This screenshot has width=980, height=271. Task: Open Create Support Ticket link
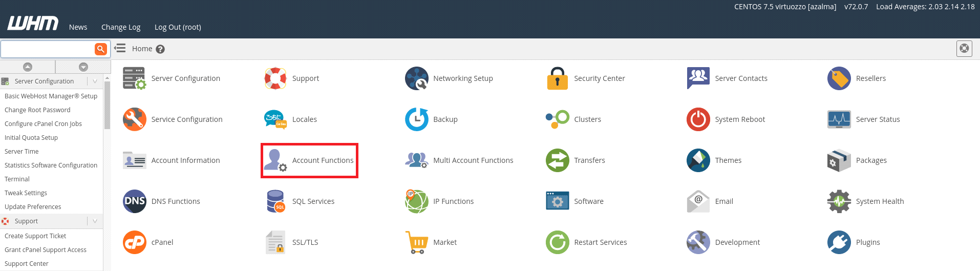point(35,236)
